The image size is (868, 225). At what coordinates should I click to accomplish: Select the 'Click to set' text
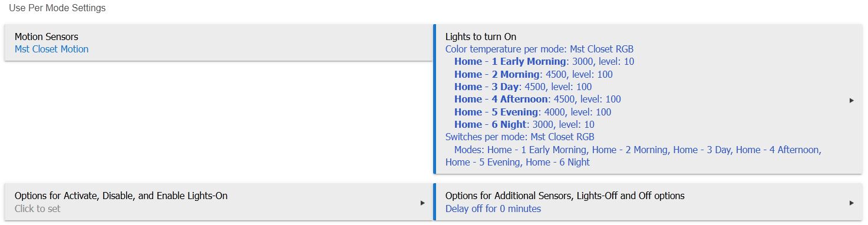click(x=37, y=209)
